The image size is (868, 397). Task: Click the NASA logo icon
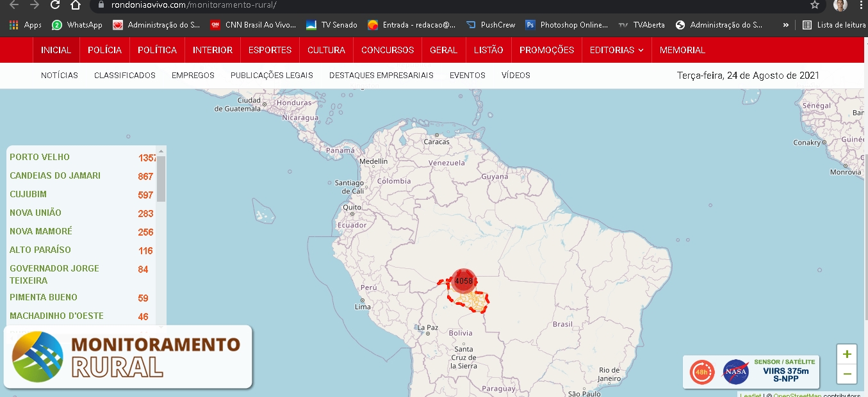(736, 372)
